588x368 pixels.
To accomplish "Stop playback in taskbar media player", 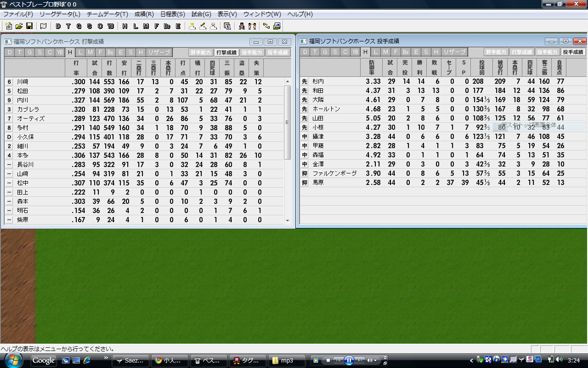I will click(x=328, y=360).
